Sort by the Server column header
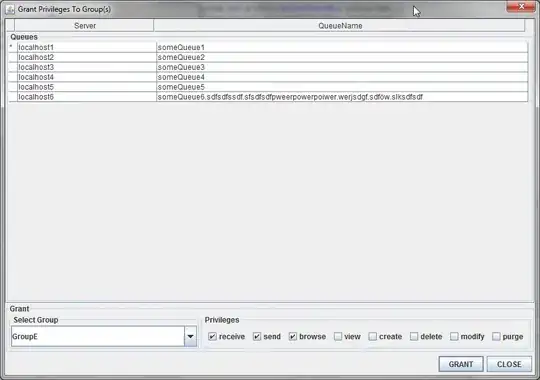 [84, 25]
